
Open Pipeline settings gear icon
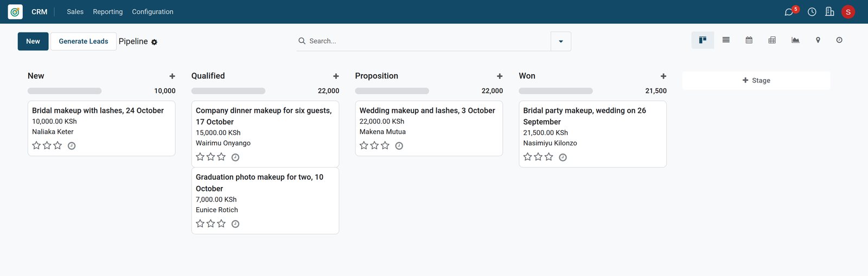(154, 42)
